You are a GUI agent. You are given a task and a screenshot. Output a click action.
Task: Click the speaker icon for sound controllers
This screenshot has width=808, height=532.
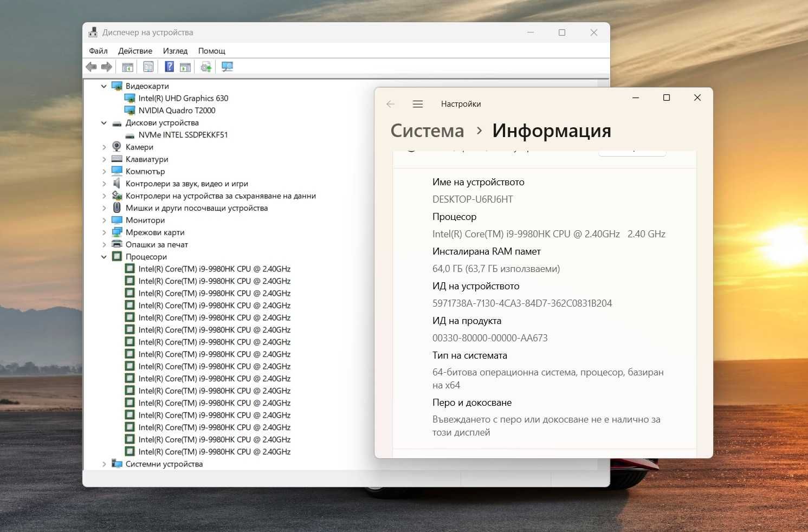[117, 183]
